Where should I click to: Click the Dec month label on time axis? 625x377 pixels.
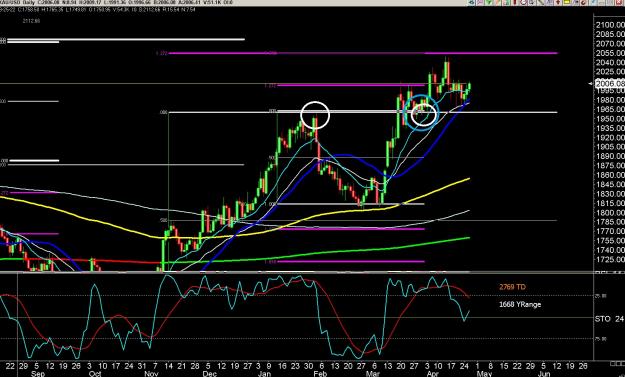click(210, 374)
